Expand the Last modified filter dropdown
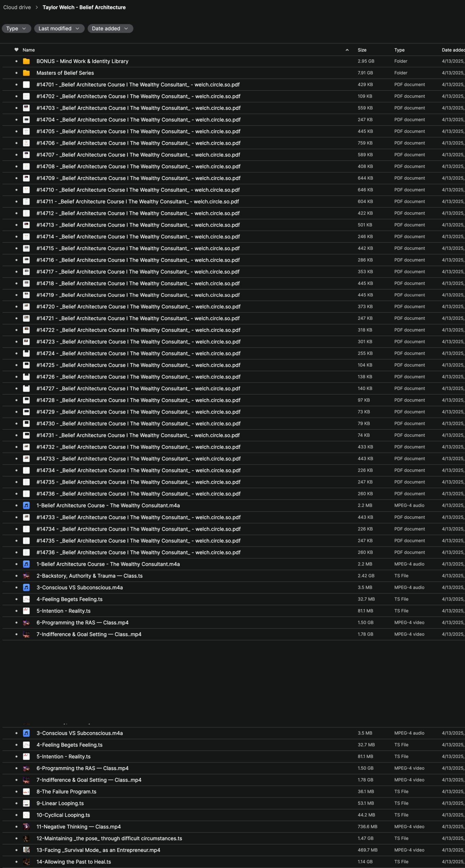Viewport: 465px width, 868px height. click(59, 28)
